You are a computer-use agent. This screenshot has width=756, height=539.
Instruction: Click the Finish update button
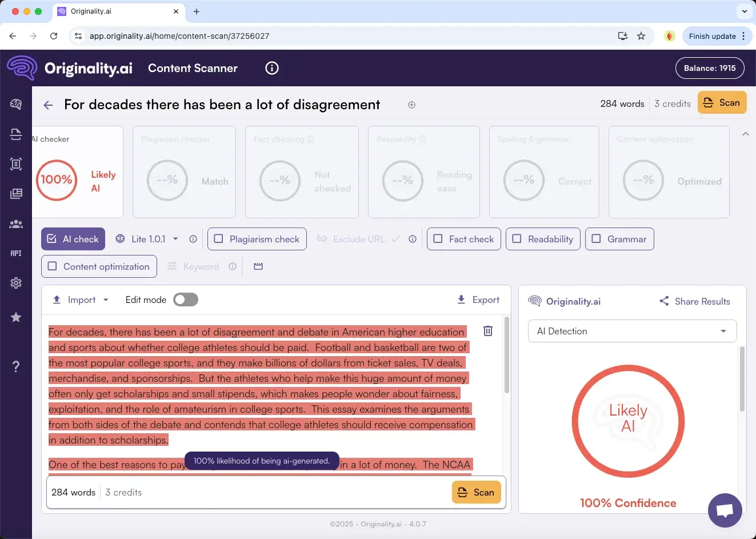click(x=717, y=36)
